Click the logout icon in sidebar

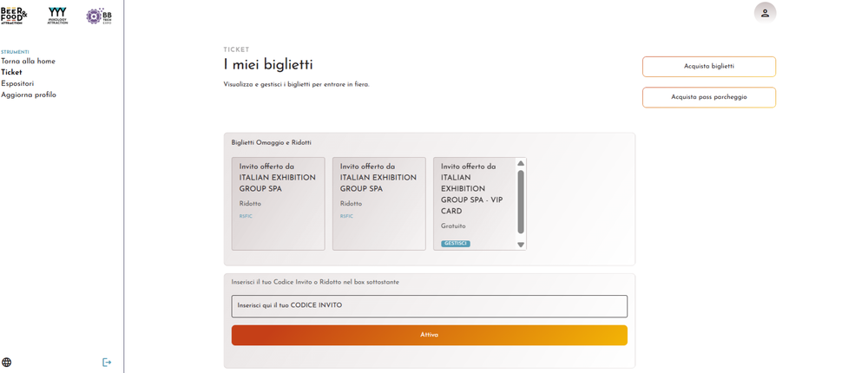(107, 363)
